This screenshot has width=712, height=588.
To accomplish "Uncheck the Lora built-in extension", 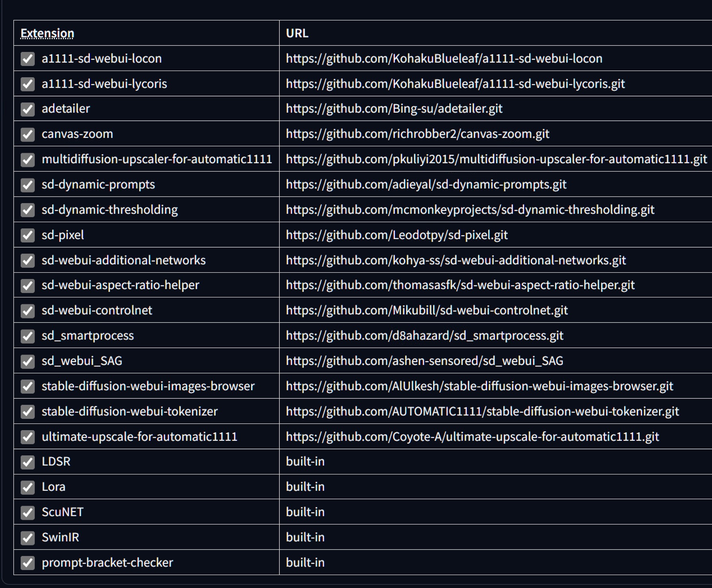I will tap(27, 487).
